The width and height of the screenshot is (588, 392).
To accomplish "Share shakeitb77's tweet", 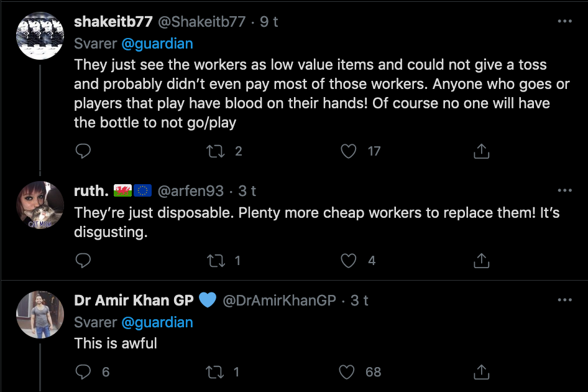I will pyautogui.click(x=482, y=151).
